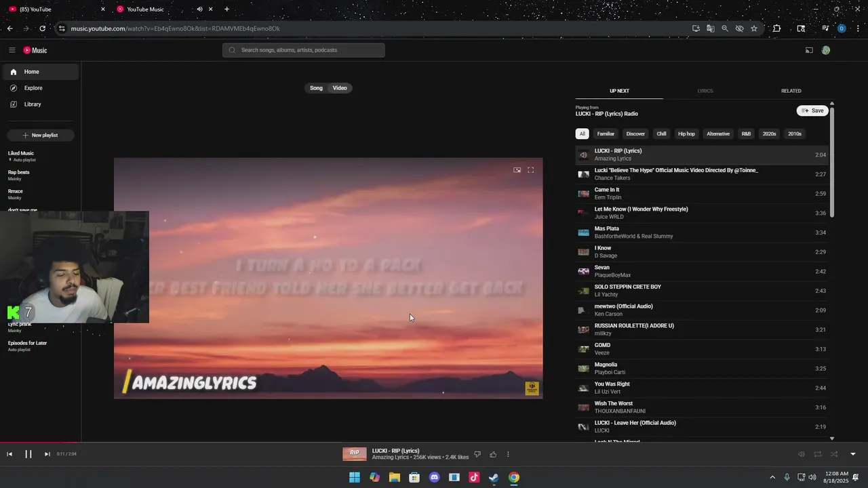Switch to Video mode
The height and width of the screenshot is (488, 868).
click(x=340, y=88)
